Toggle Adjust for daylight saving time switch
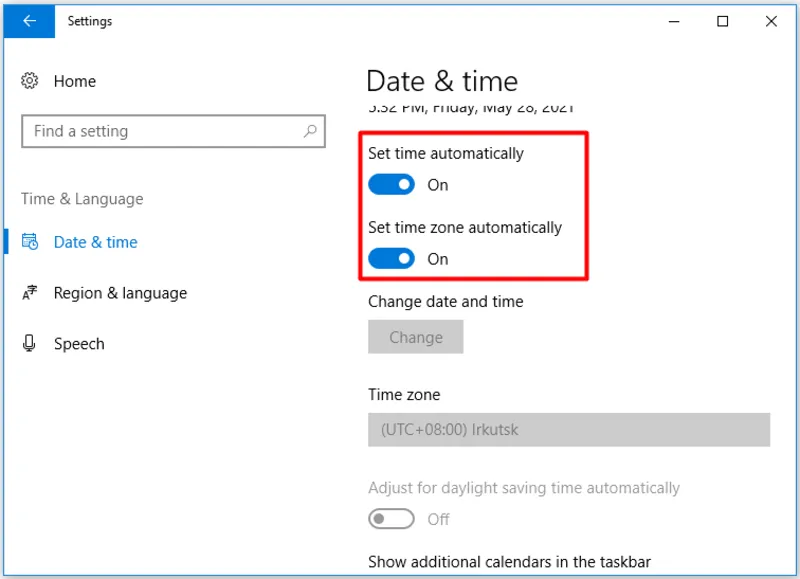Viewport: 800px width, 579px height. (x=391, y=519)
